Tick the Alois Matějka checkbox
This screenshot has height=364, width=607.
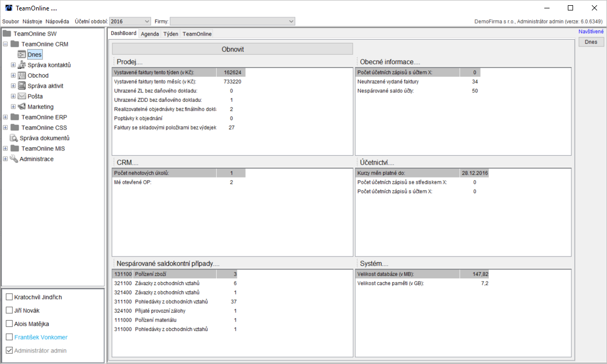pos(9,324)
